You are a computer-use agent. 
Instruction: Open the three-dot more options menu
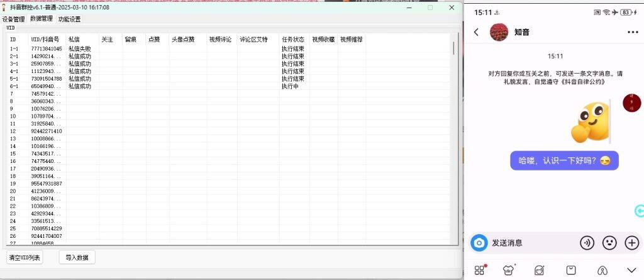(x=632, y=32)
